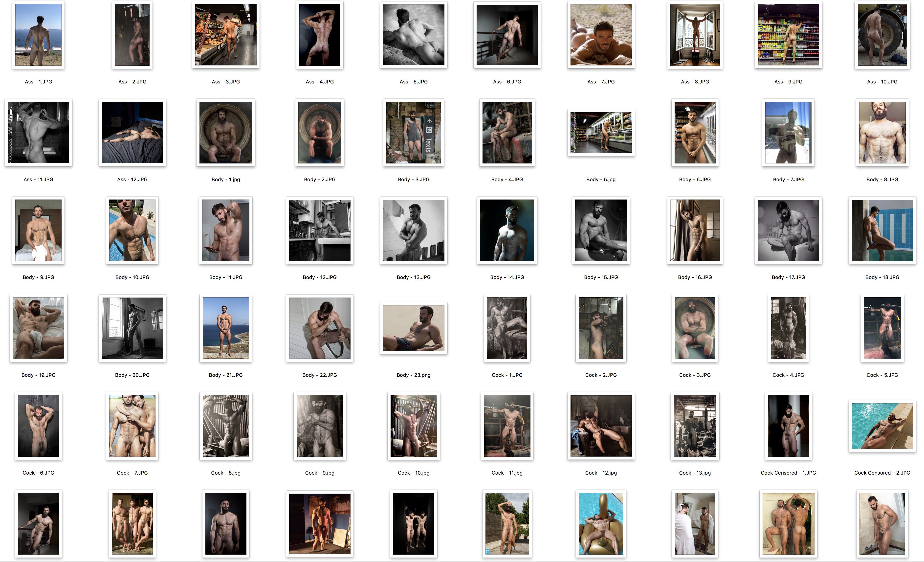Click the "Body - 13.JPG" filename label
The width and height of the screenshot is (924, 562).
click(413, 277)
